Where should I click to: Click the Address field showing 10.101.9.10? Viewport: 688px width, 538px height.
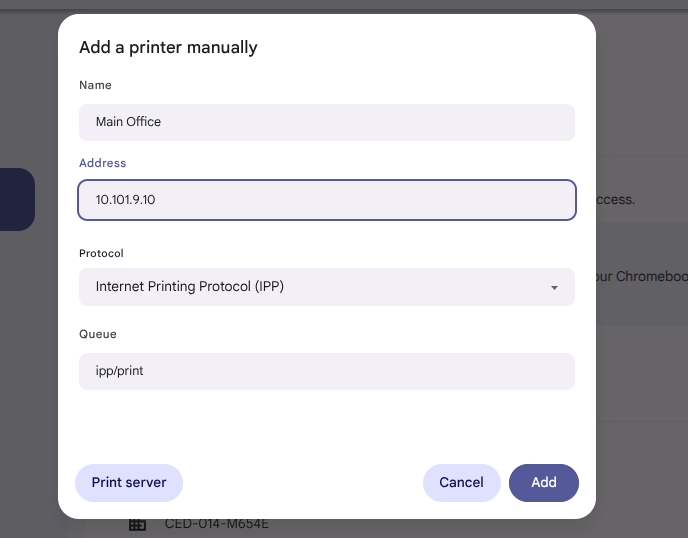[327, 200]
